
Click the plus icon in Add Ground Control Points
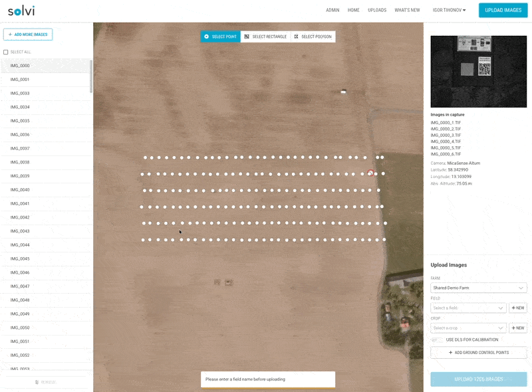[451, 353]
